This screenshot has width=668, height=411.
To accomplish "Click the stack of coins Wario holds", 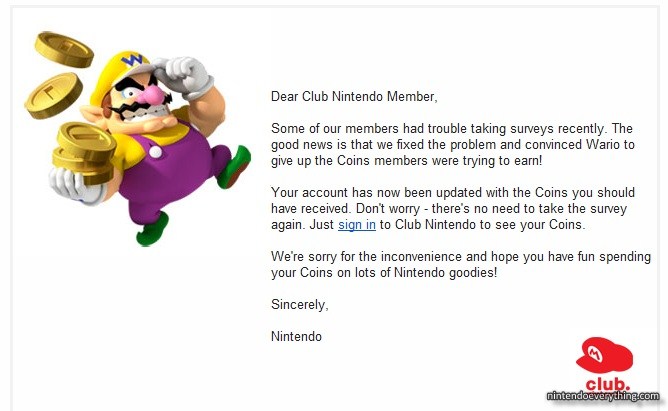I will [85, 150].
